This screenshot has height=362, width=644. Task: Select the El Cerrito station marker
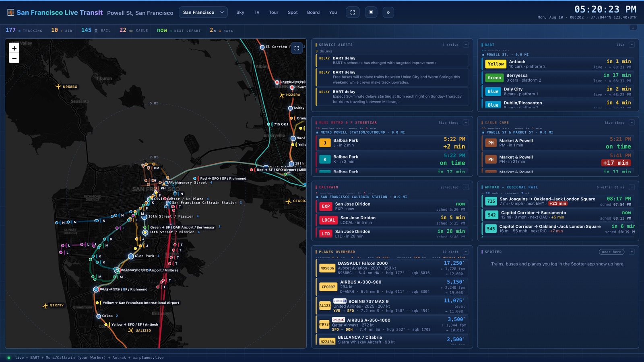coord(262,47)
